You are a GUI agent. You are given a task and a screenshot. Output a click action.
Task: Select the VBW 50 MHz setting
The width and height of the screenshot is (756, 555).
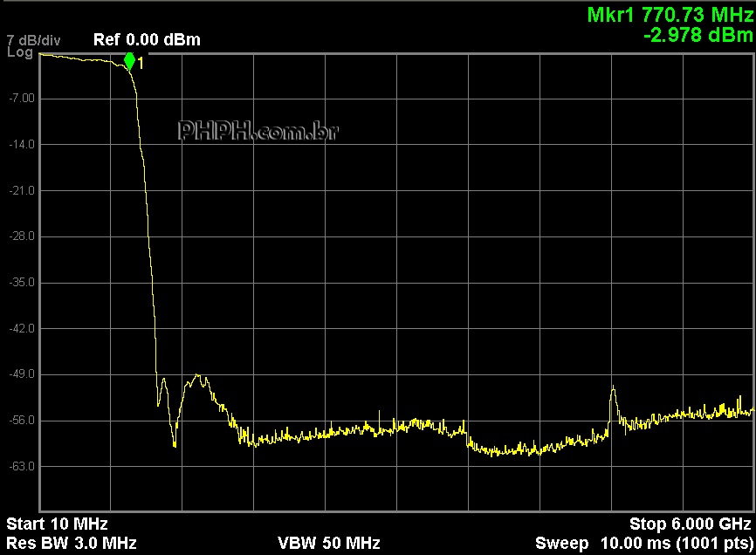pyautogui.click(x=329, y=543)
